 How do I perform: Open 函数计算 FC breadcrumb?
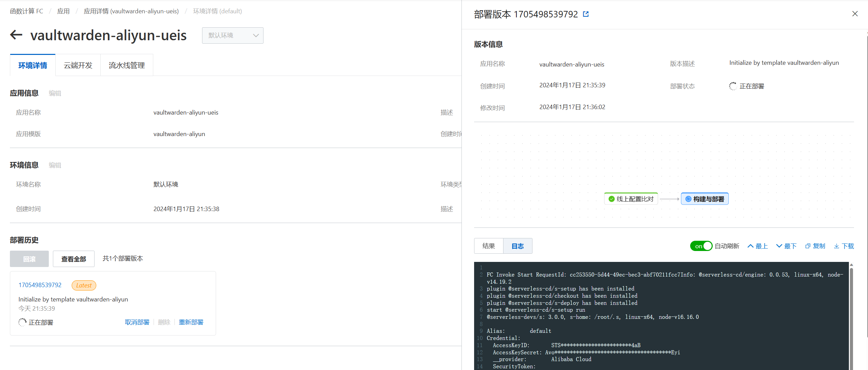pos(27,11)
